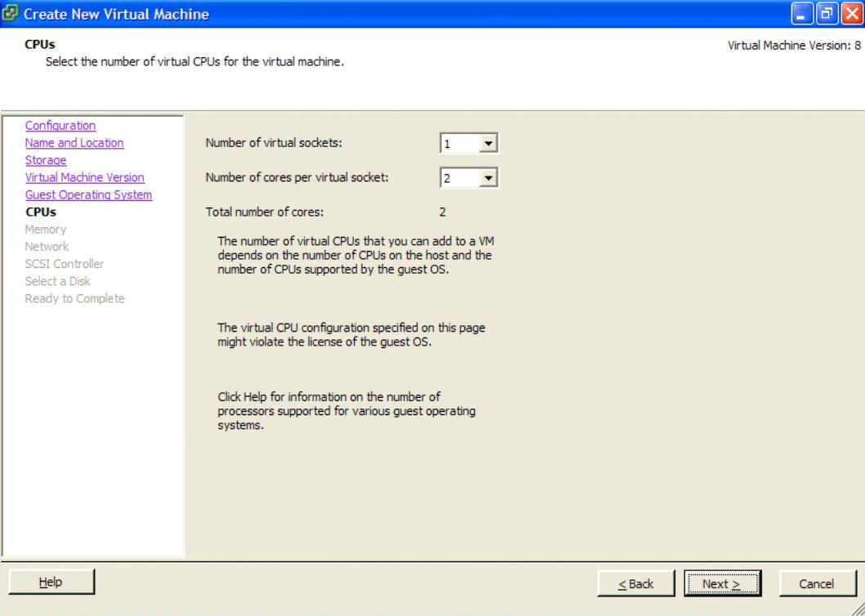Click the greyed Network step
Image resolution: width=865 pixels, height=616 pixels.
[x=47, y=247]
